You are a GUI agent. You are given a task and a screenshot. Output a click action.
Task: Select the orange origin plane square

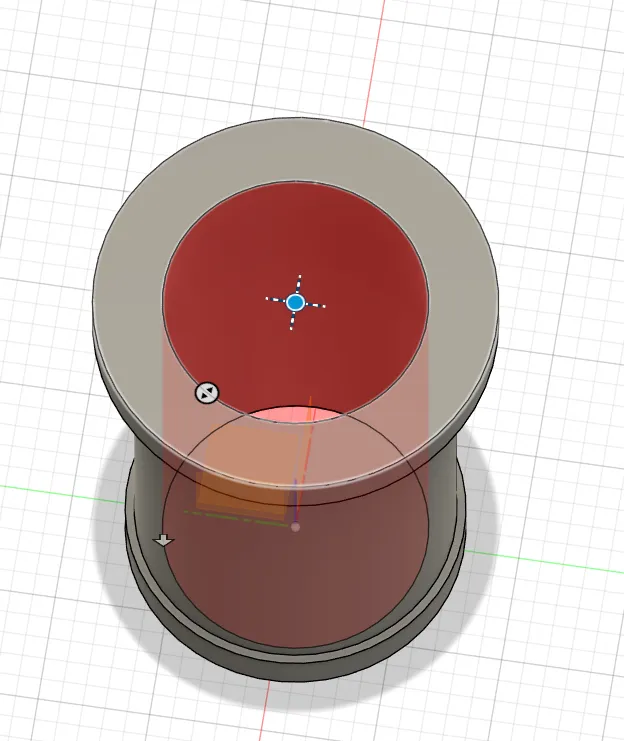[246, 473]
